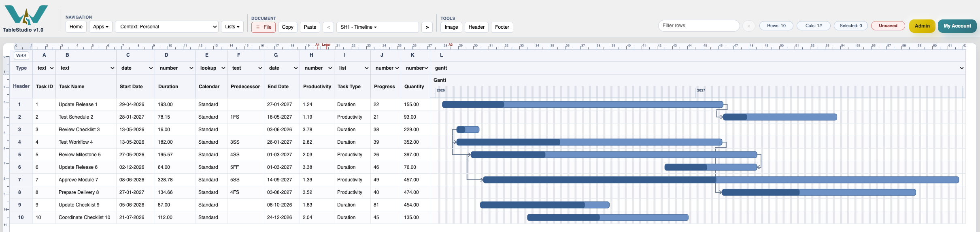Click the Prepare Delivery 8 cell
The height and width of the screenshot is (232, 980).
(86, 192)
